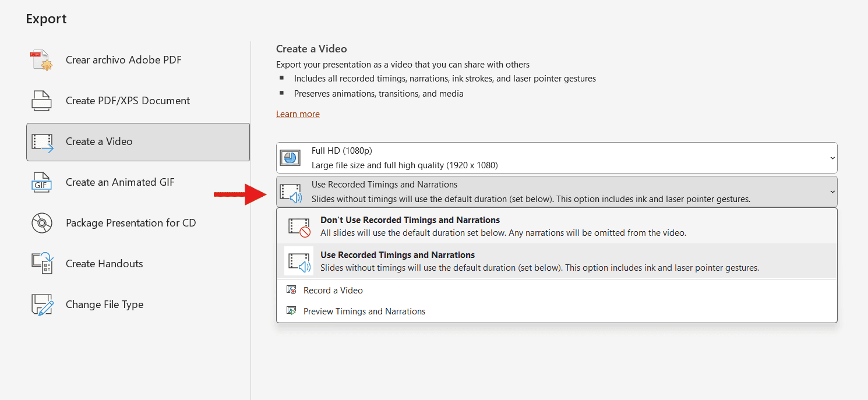
Task: Collapse the Recorded Timings dropdown arrow
Action: tap(832, 192)
